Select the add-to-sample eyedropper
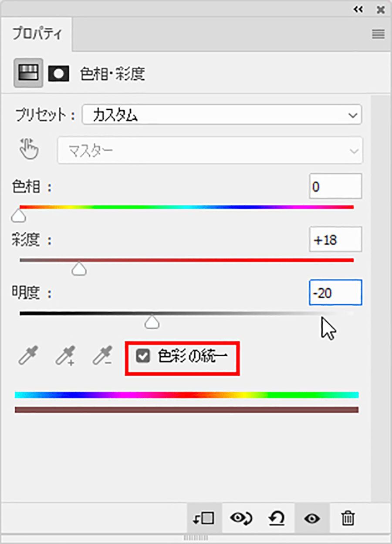The width and height of the screenshot is (392, 544). tap(65, 355)
